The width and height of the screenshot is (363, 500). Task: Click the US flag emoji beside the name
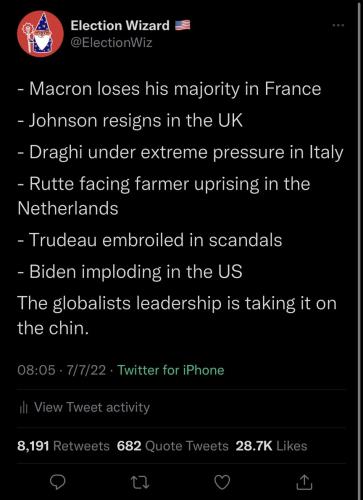[x=183, y=25]
